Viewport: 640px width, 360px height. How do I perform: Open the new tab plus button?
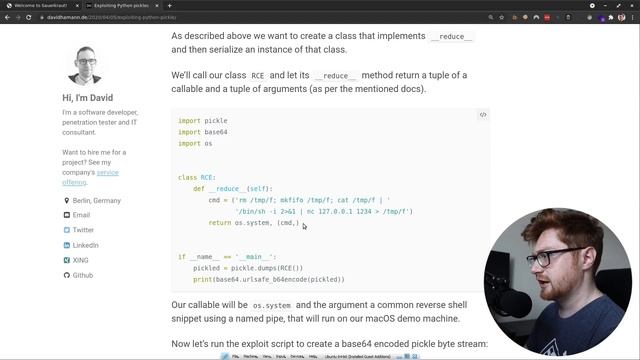(x=169, y=6)
